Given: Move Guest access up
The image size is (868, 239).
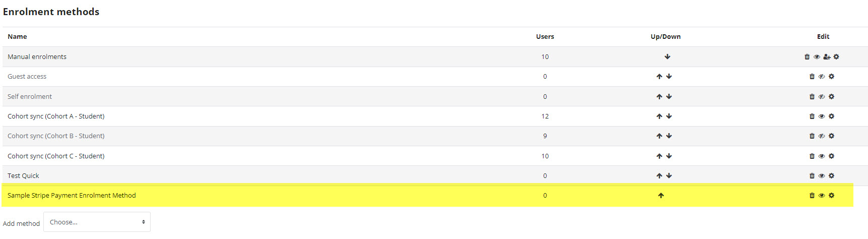Looking at the screenshot, I should coord(659,77).
